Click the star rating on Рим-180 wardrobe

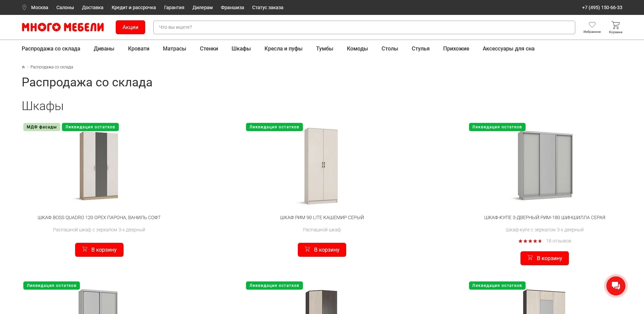tap(530, 241)
